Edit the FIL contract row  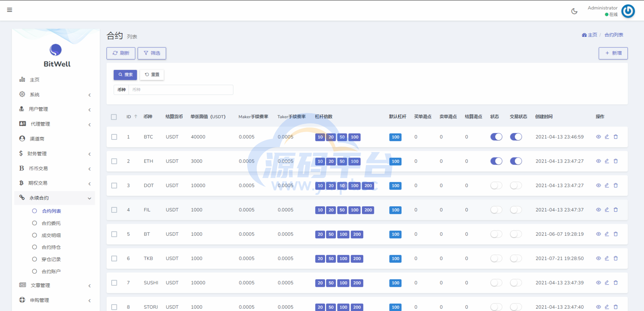(607, 210)
